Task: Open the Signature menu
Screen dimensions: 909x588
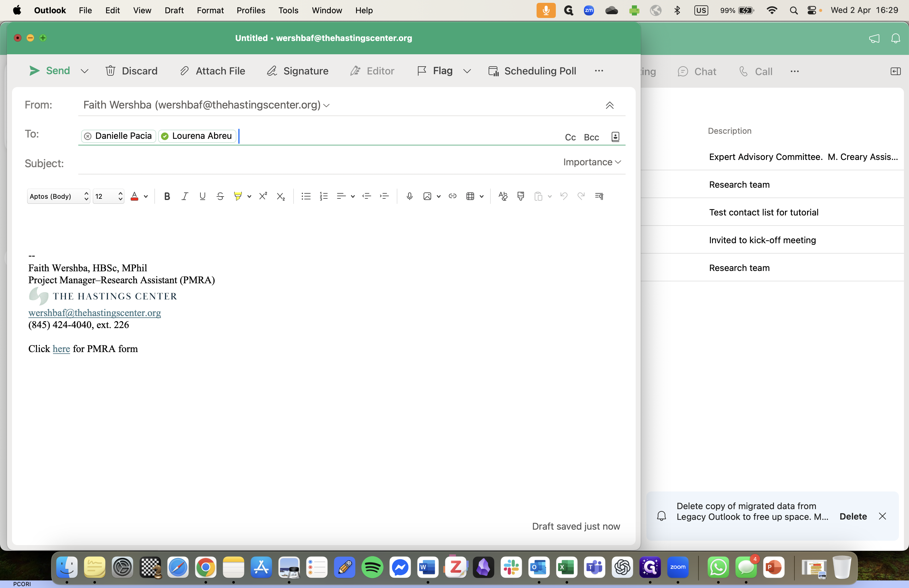Action: (x=298, y=71)
